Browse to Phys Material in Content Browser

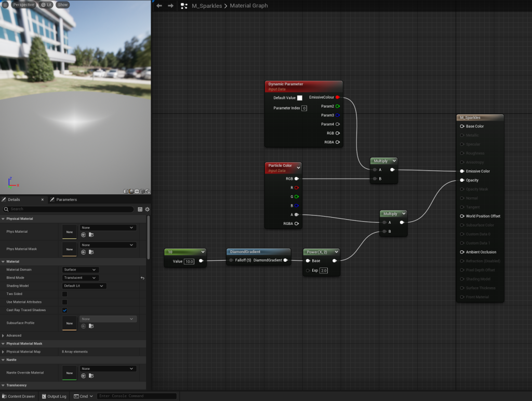[91, 235]
